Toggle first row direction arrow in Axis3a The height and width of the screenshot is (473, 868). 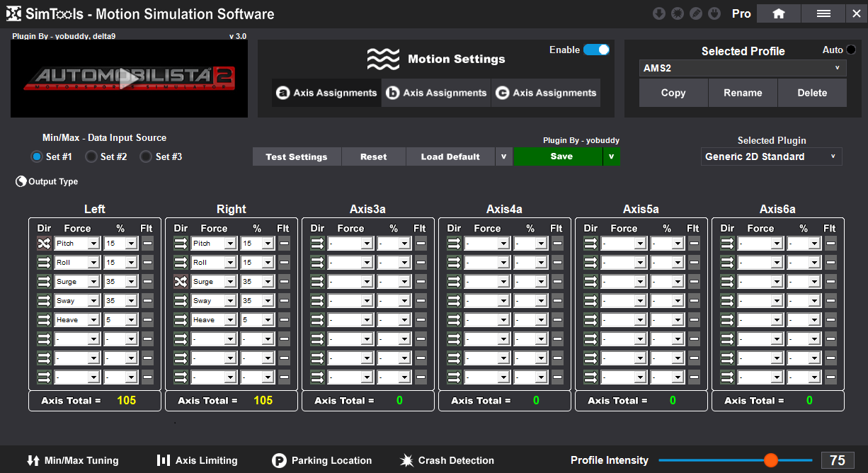click(317, 244)
